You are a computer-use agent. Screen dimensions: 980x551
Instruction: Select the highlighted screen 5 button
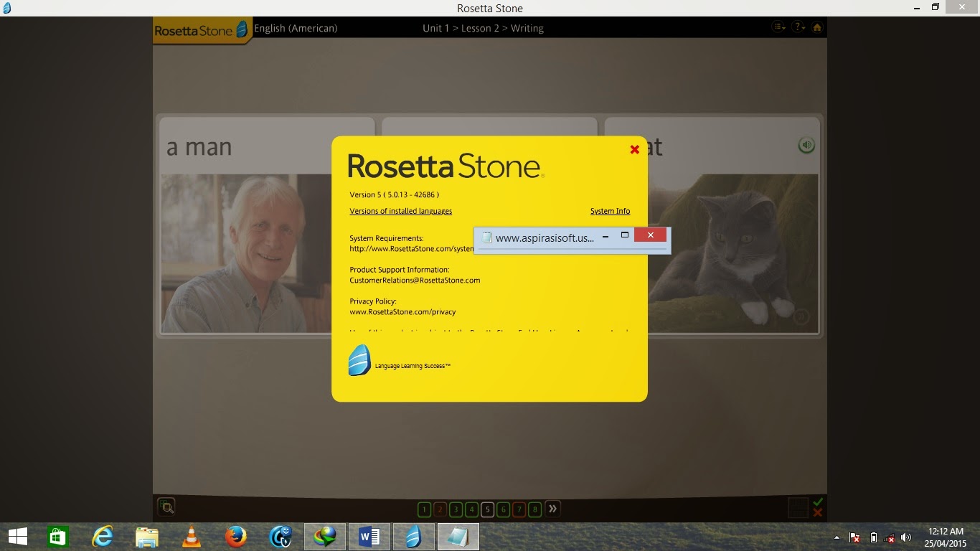click(x=487, y=509)
